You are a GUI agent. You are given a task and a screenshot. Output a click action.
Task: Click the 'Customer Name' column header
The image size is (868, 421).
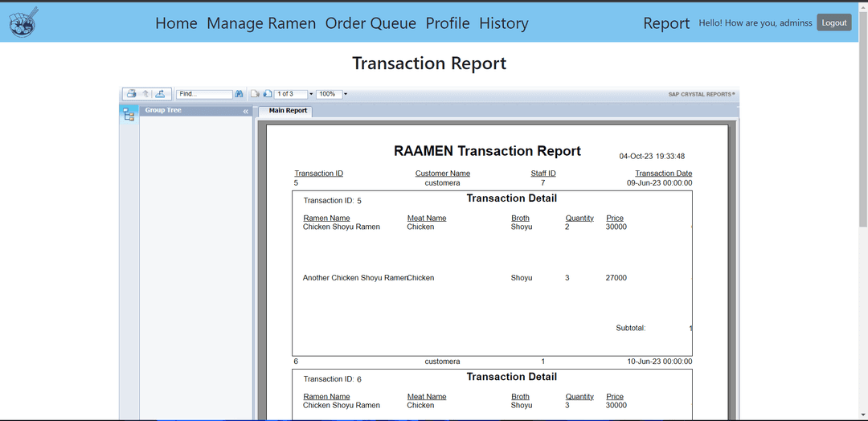(x=442, y=174)
